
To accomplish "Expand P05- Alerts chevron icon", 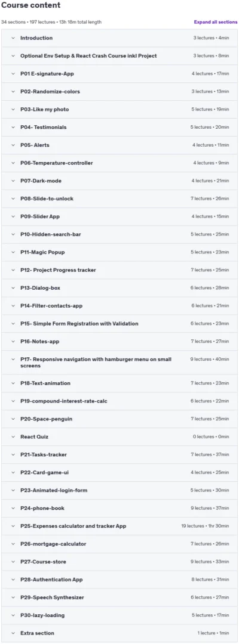I will click(13, 145).
